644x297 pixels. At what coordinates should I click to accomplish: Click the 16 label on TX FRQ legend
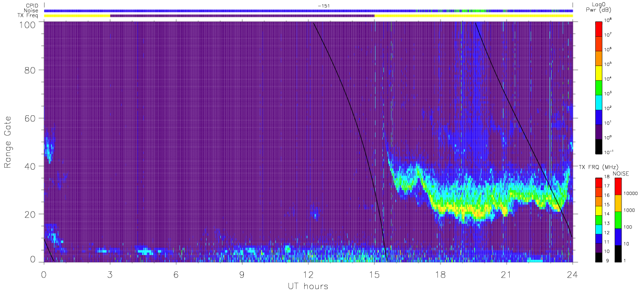[x=607, y=195]
